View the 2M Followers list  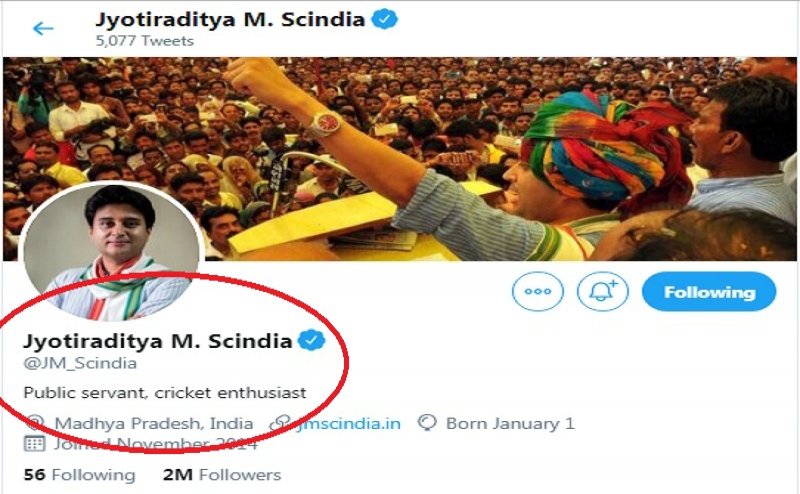click(x=222, y=475)
